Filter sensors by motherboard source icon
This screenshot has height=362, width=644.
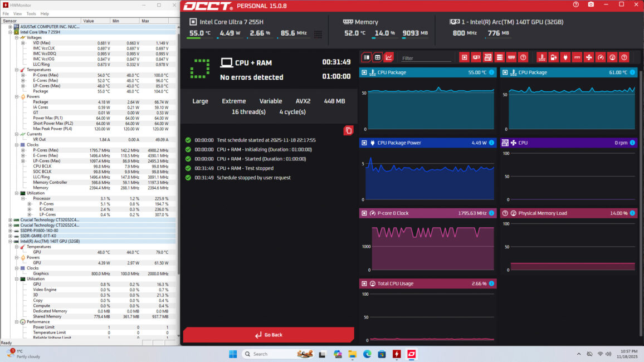487,57
